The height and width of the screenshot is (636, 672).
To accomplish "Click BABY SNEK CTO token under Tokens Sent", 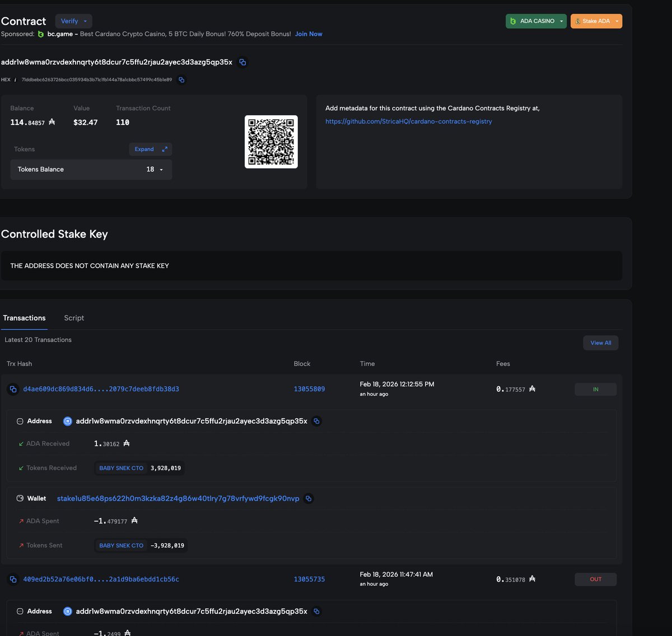I will click(122, 545).
